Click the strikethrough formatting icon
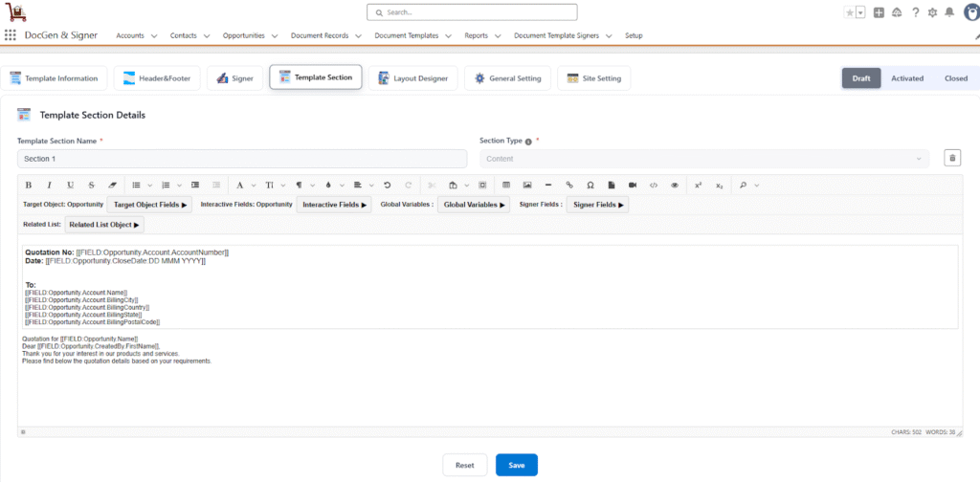 point(92,185)
